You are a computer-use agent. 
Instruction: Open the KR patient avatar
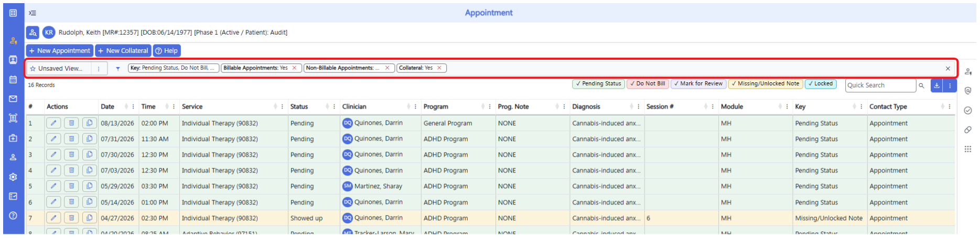49,33
